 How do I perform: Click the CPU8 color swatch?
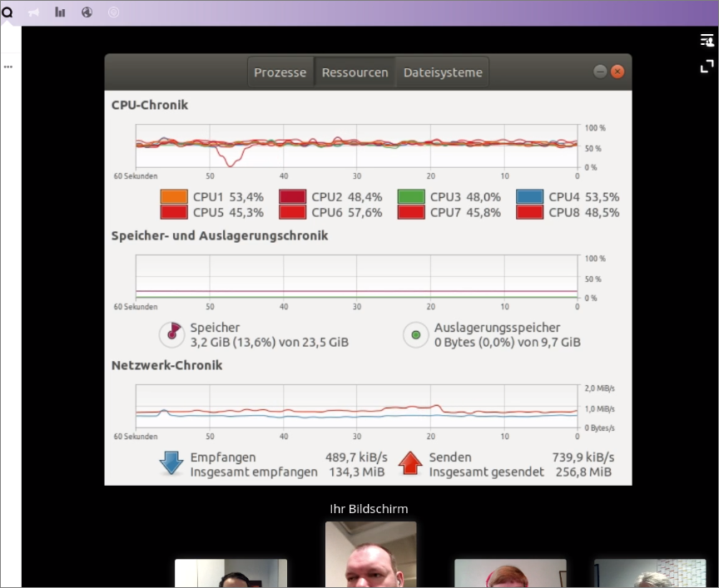529,212
